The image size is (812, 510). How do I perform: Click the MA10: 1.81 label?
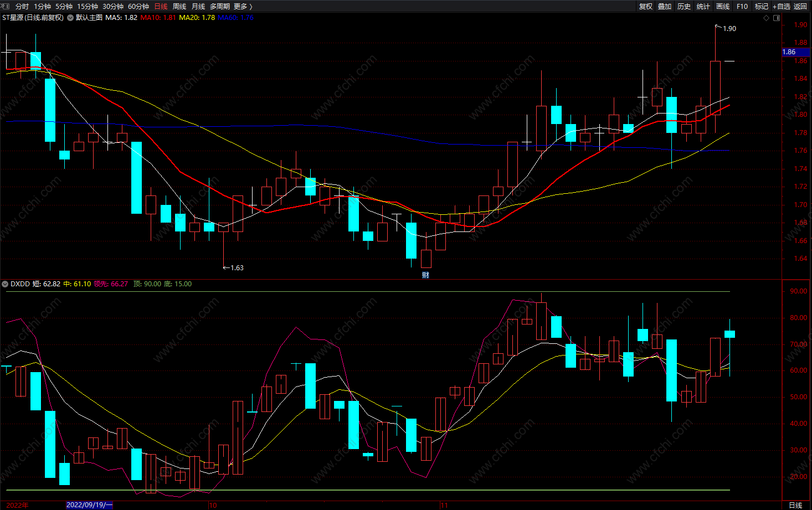[158, 18]
